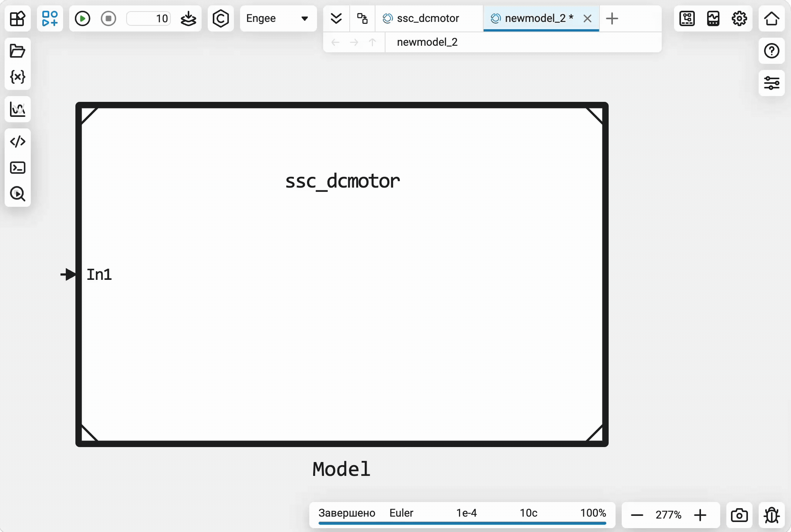This screenshot has width=791, height=532.
Task: Navigate up one level arrow
Action: tap(372, 42)
